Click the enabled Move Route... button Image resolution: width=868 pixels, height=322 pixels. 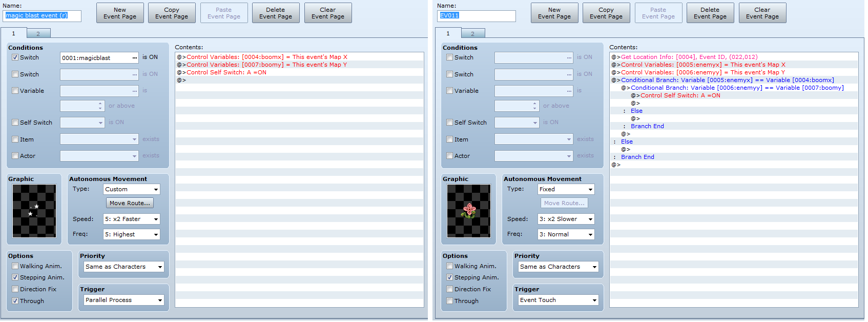pyautogui.click(x=130, y=203)
